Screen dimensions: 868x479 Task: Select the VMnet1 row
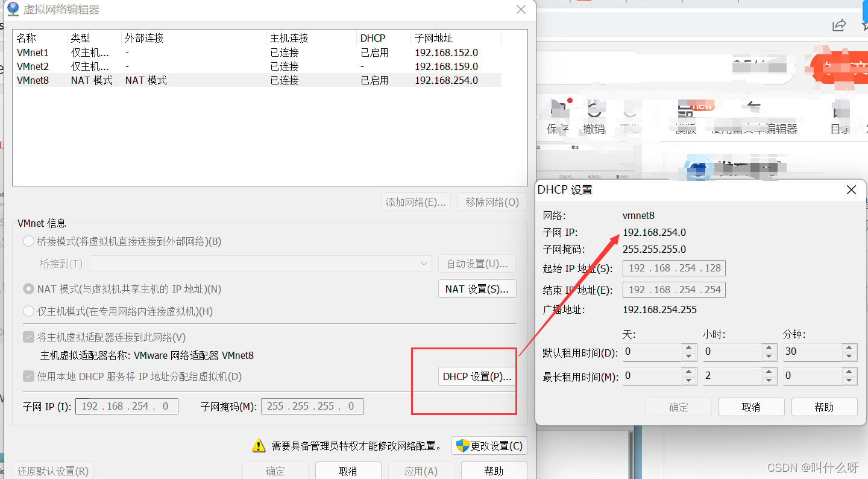257,52
